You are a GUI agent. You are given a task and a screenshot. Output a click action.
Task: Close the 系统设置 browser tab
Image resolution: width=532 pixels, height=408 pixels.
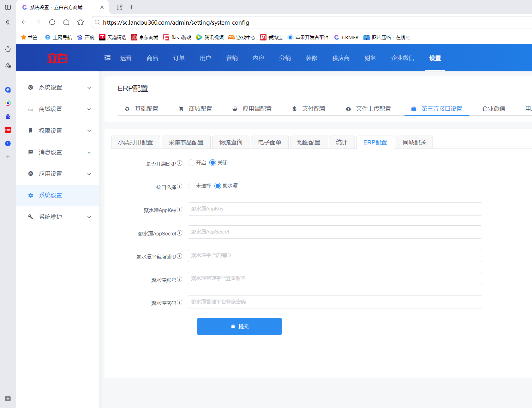click(102, 7)
